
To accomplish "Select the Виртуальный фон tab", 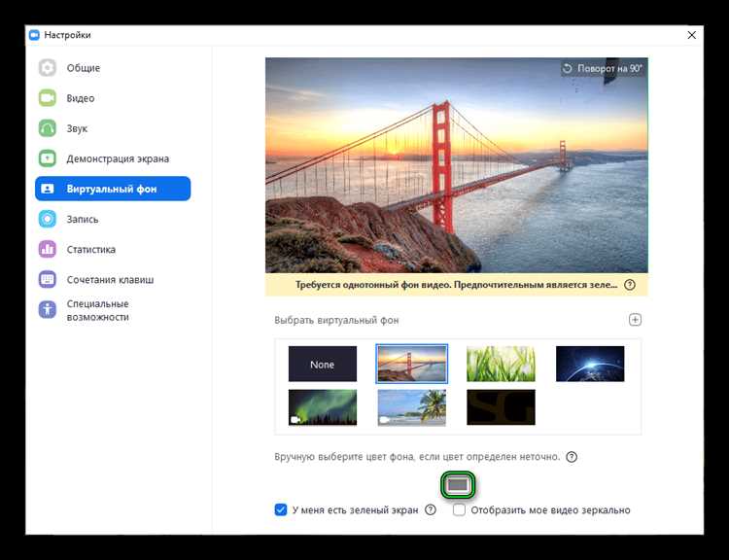I will click(113, 189).
